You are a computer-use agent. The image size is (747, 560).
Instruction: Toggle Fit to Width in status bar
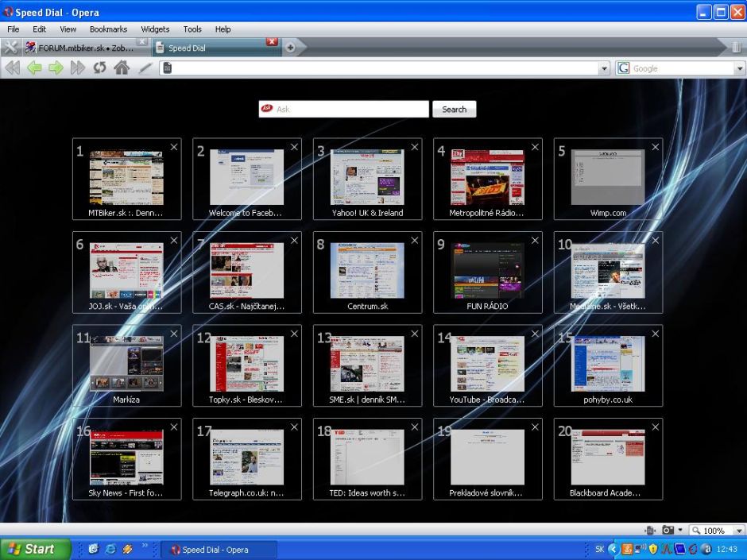[x=651, y=531]
